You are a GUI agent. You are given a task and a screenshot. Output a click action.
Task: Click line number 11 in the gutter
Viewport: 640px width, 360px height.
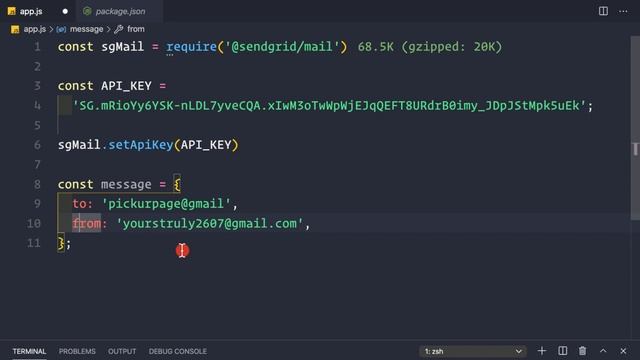(x=34, y=243)
